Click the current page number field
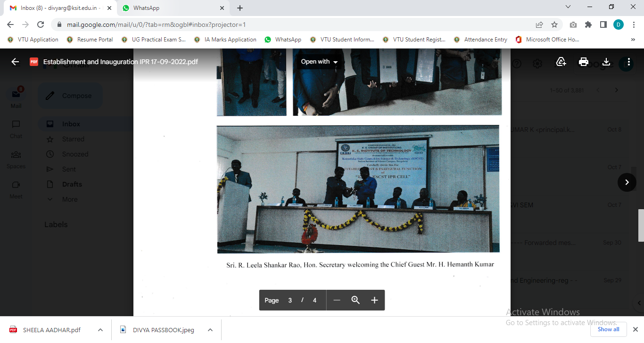This screenshot has width=644, height=343. click(x=290, y=300)
